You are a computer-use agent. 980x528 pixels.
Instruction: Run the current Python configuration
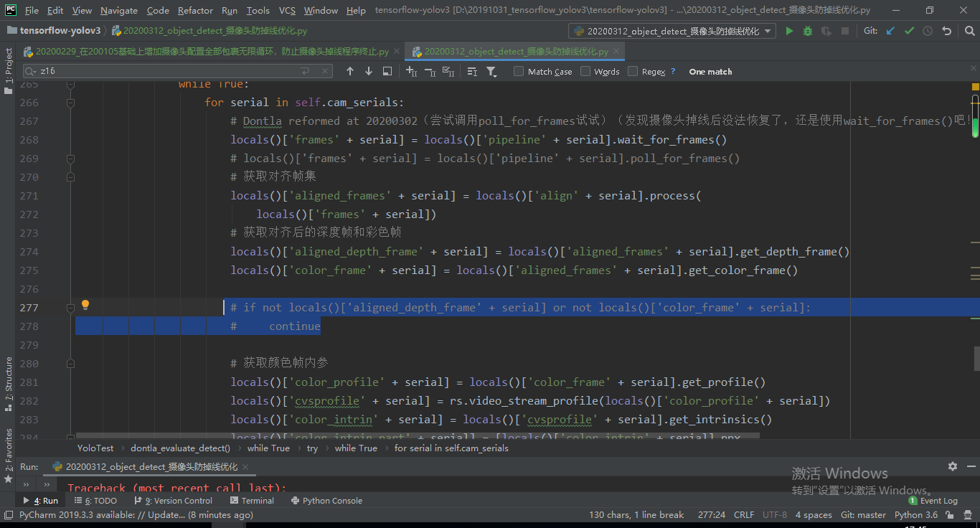789,32
